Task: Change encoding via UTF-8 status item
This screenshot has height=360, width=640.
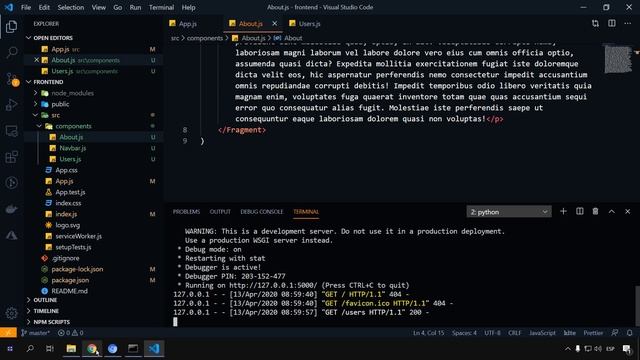Action: pyautogui.click(x=492, y=333)
